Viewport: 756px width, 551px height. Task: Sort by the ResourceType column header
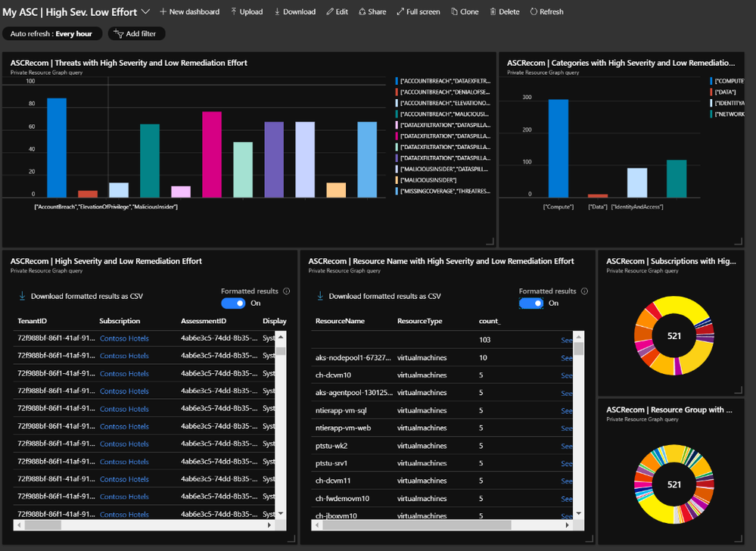(419, 321)
